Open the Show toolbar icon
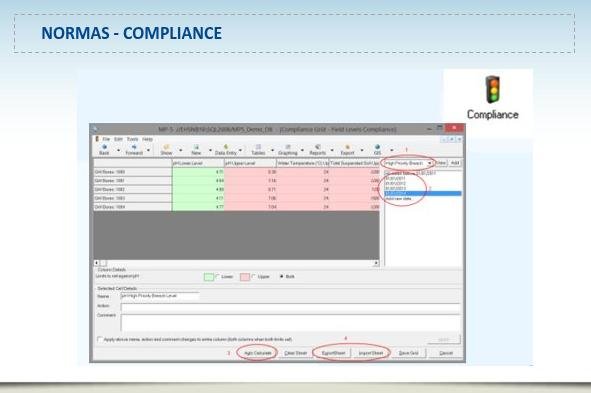The image size is (591, 393). tap(166, 147)
